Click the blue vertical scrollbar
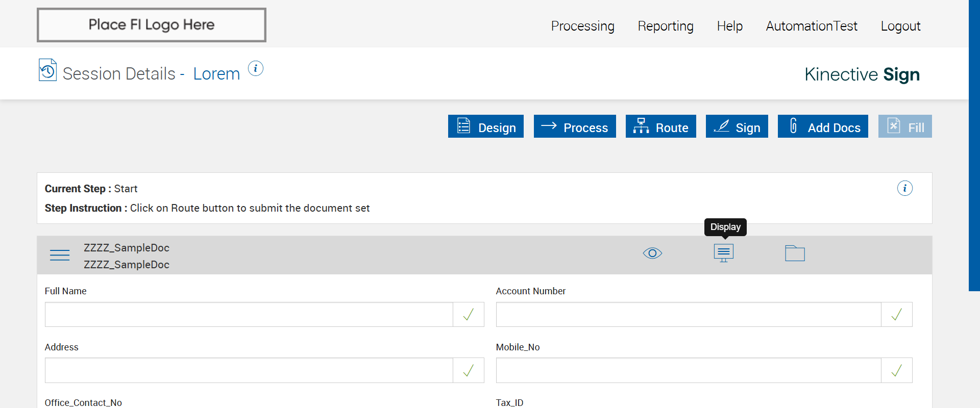The height and width of the screenshot is (408, 980). pyautogui.click(x=974, y=145)
